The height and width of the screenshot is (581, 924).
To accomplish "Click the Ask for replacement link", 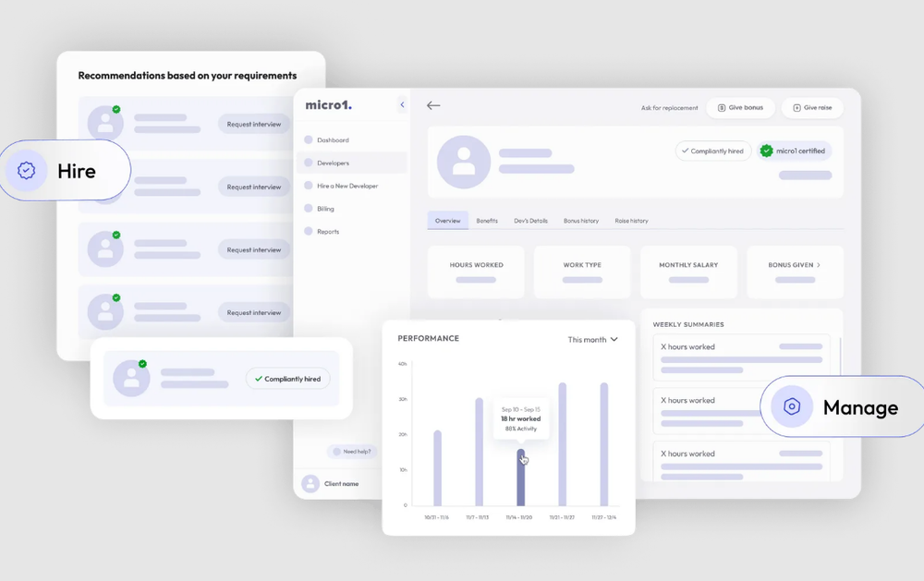I will pyautogui.click(x=669, y=108).
